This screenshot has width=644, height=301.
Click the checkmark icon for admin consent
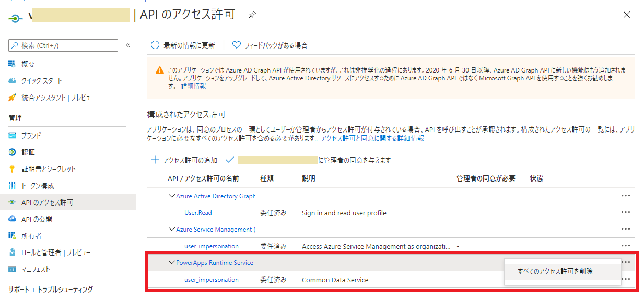click(x=229, y=160)
